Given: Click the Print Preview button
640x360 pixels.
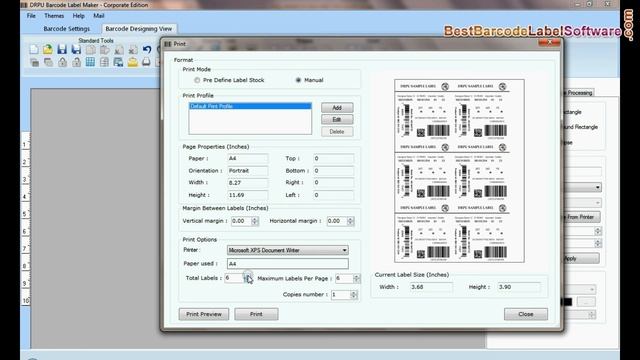Looking at the screenshot, I should pos(204,314).
